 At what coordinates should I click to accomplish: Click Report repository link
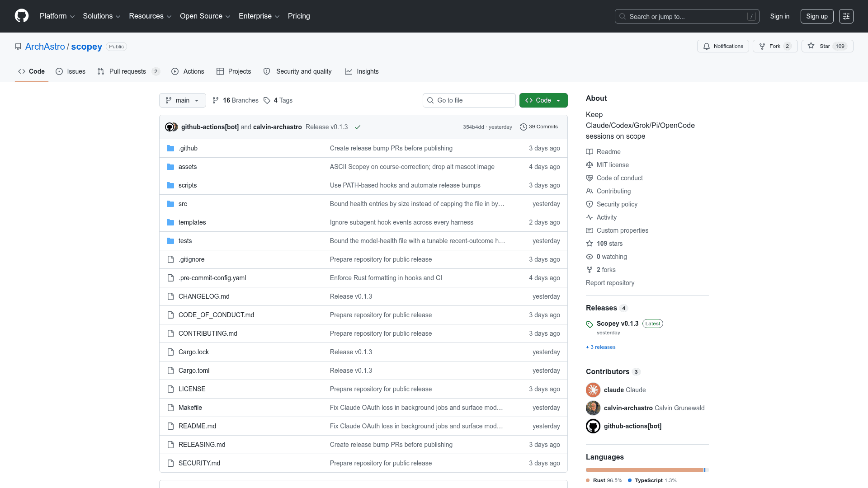(x=610, y=283)
